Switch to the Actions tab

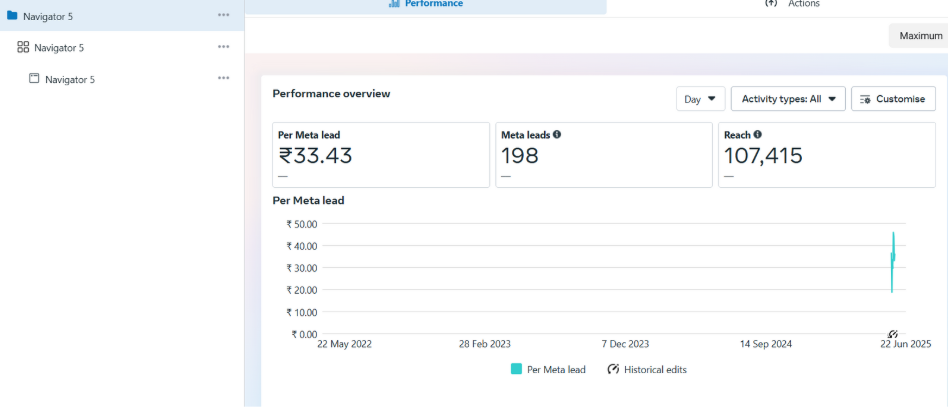(792, 4)
